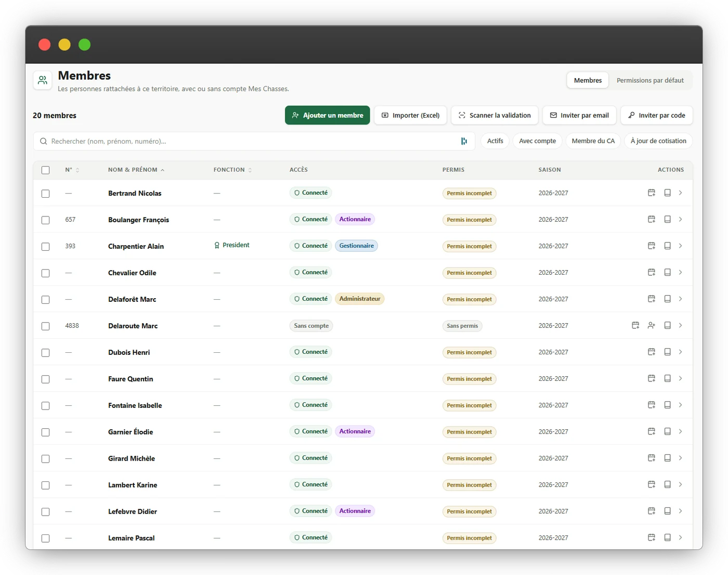This screenshot has width=728, height=575.
Task: Click the booklet icon for Lemaire Pascal
Action: [667, 538]
